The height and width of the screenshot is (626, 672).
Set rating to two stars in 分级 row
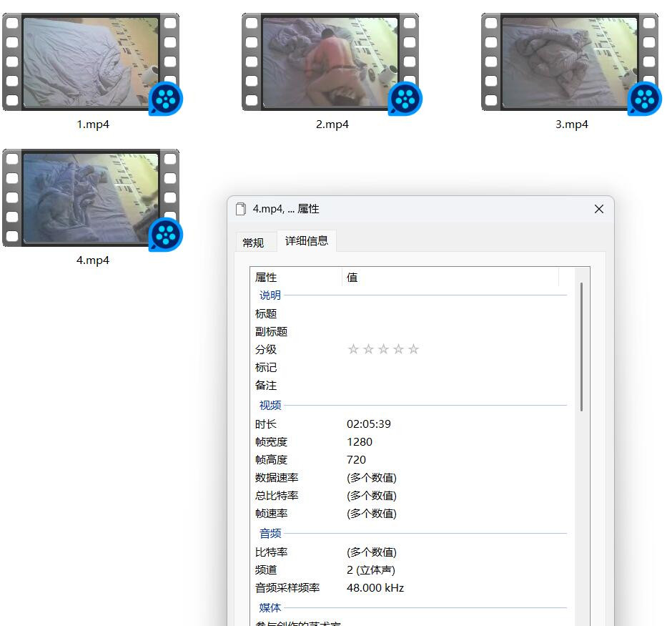pyautogui.click(x=368, y=349)
